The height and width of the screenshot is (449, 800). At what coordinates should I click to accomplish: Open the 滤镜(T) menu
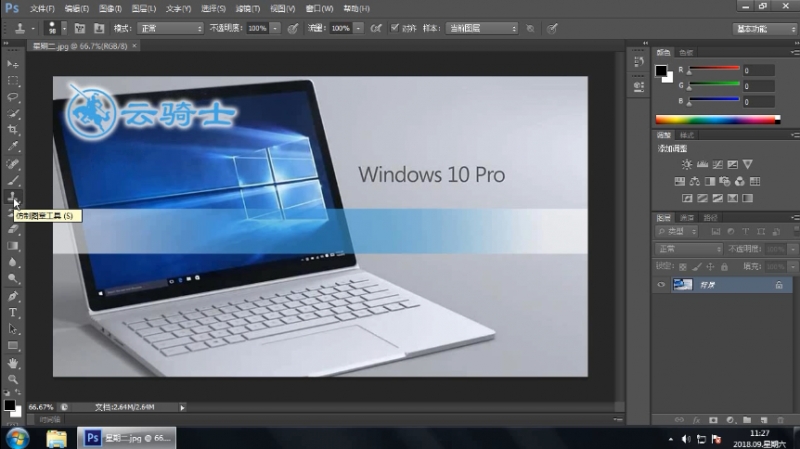tap(248, 9)
